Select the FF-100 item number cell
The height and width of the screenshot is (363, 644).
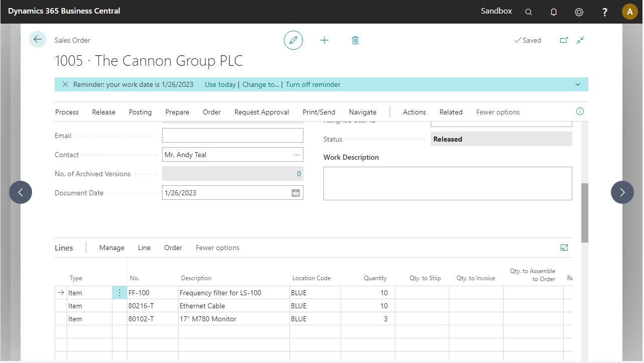[152, 293]
